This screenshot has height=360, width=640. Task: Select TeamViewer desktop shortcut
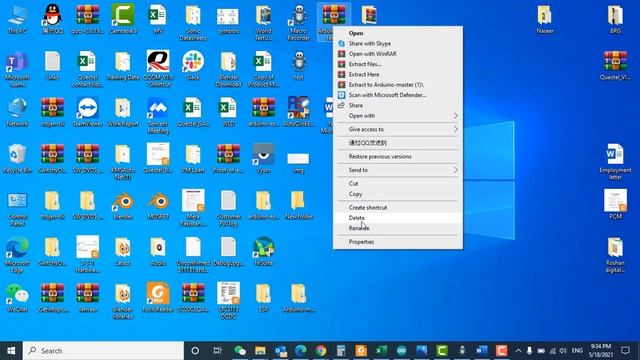[x=87, y=112]
